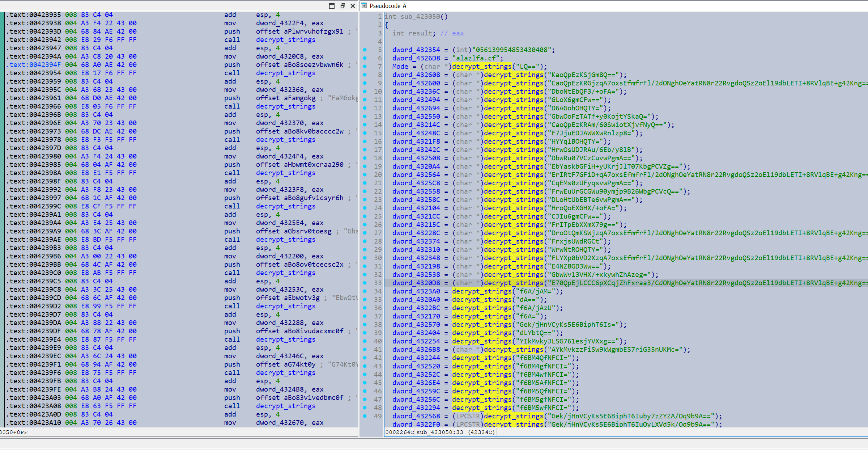Select dword_4320D8 on the highlighted line
The image size is (868, 460).
pyautogui.click(x=416, y=283)
